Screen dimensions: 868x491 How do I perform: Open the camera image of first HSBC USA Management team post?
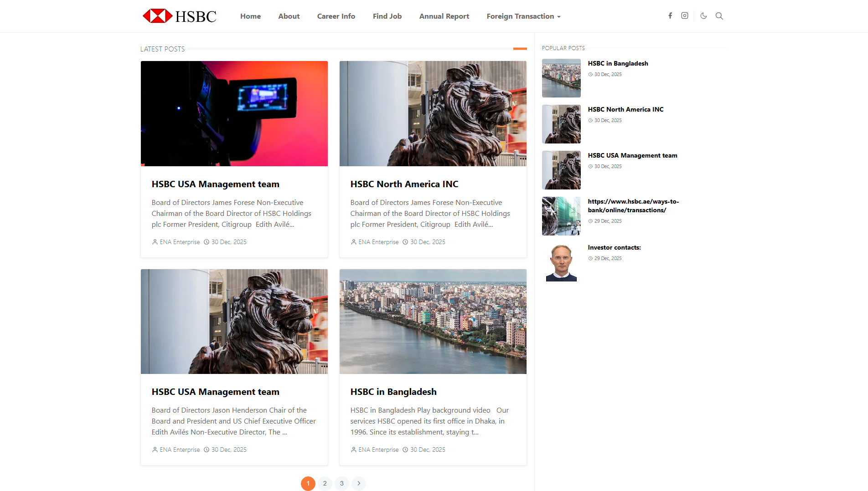pyautogui.click(x=234, y=113)
